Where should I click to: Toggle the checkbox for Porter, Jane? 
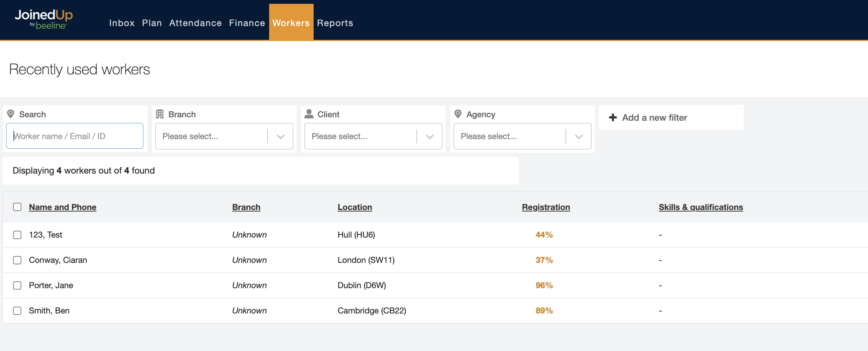point(17,285)
